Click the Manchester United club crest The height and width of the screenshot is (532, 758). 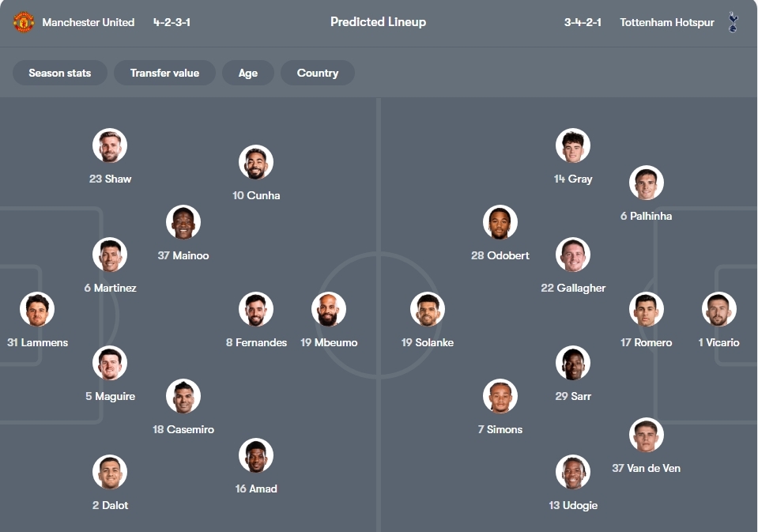[x=24, y=22]
